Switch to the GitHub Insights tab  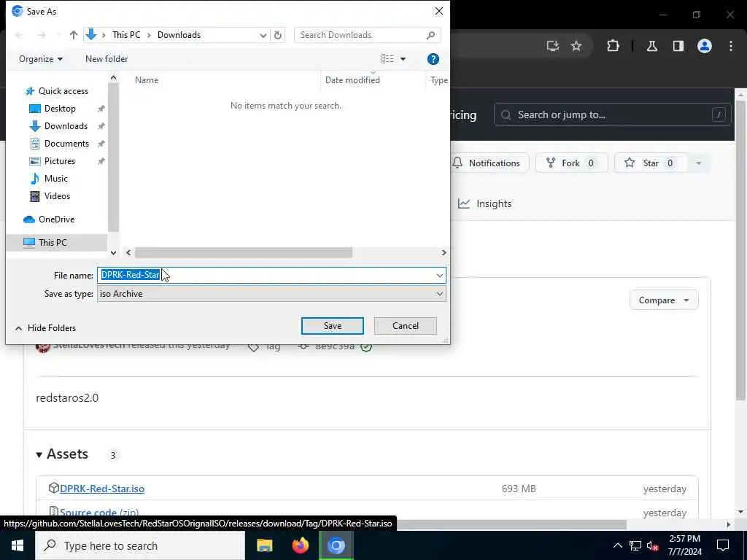pyautogui.click(x=485, y=204)
